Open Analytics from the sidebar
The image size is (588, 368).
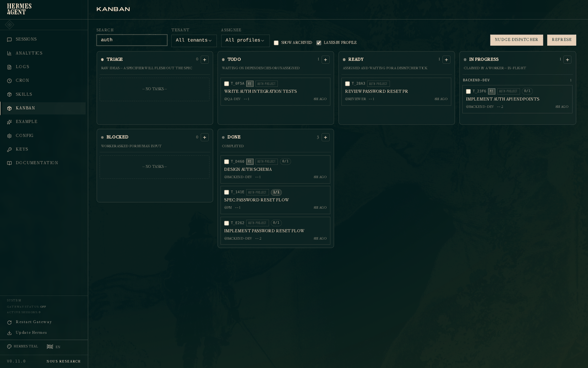[43, 53]
